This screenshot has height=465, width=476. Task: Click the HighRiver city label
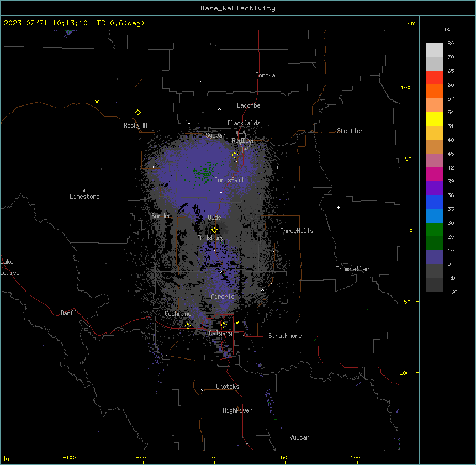(x=237, y=410)
